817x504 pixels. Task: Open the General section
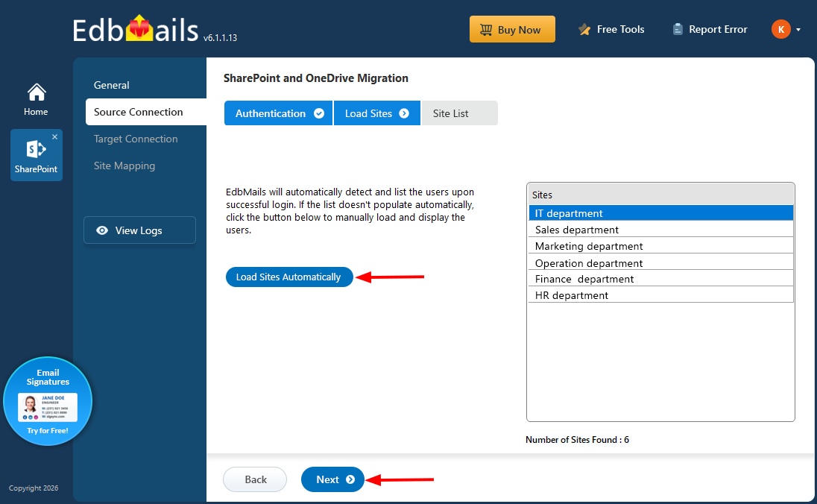click(112, 85)
